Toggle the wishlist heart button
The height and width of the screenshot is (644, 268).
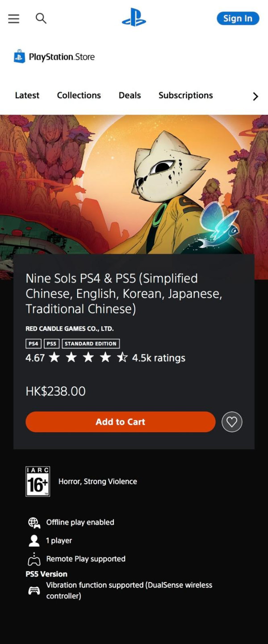232,422
